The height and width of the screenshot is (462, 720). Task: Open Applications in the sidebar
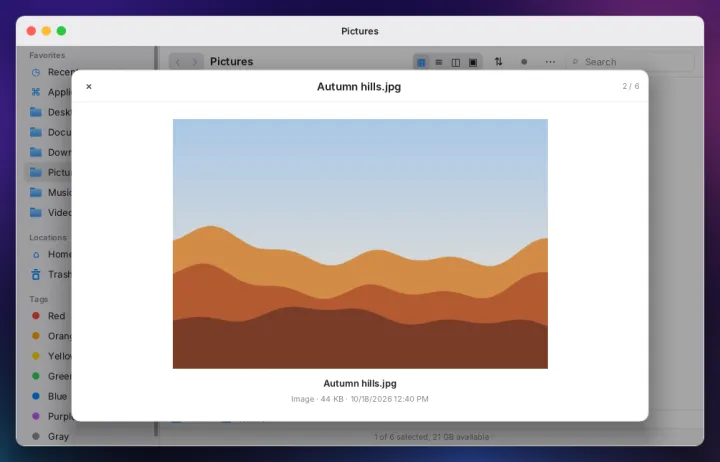pos(48,92)
